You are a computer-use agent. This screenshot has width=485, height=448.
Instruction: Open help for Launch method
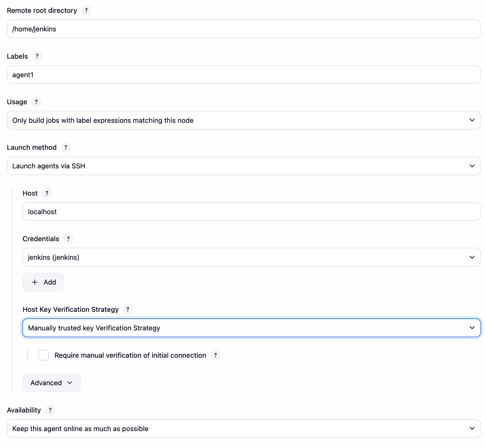[x=66, y=147]
